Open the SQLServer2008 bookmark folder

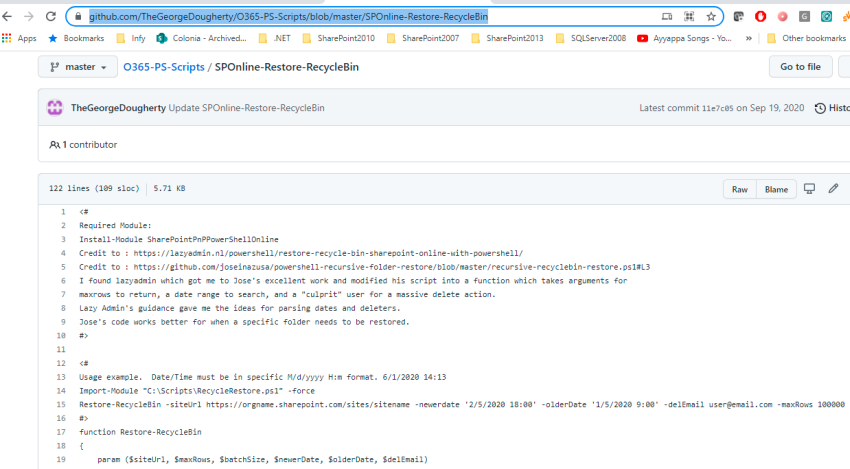click(x=591, y=38)
